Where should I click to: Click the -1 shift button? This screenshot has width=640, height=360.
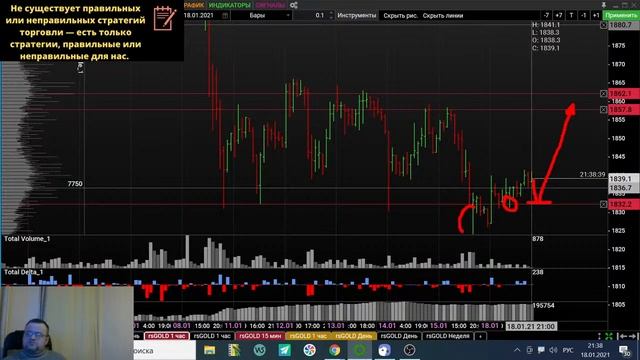[583, 16]
